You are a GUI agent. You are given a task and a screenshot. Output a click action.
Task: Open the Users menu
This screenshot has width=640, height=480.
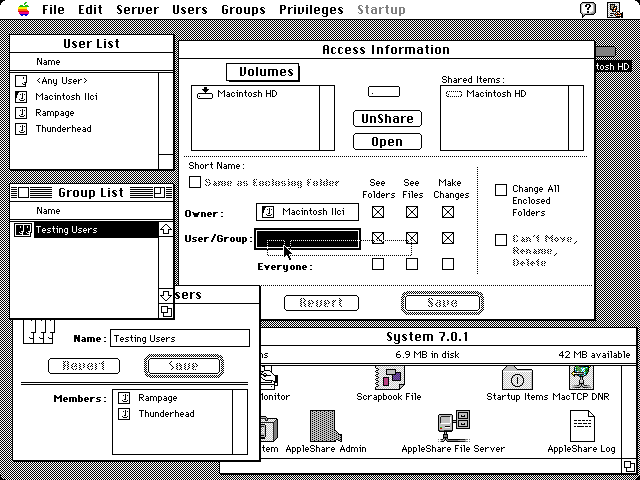(x=190, y=9)
